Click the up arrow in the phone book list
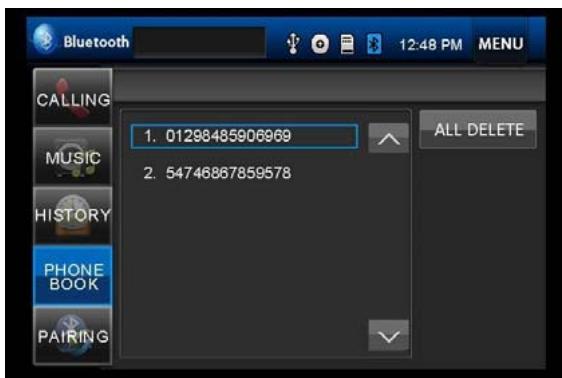The height and width of the screenshot is (378, 562). coord(389,138)
